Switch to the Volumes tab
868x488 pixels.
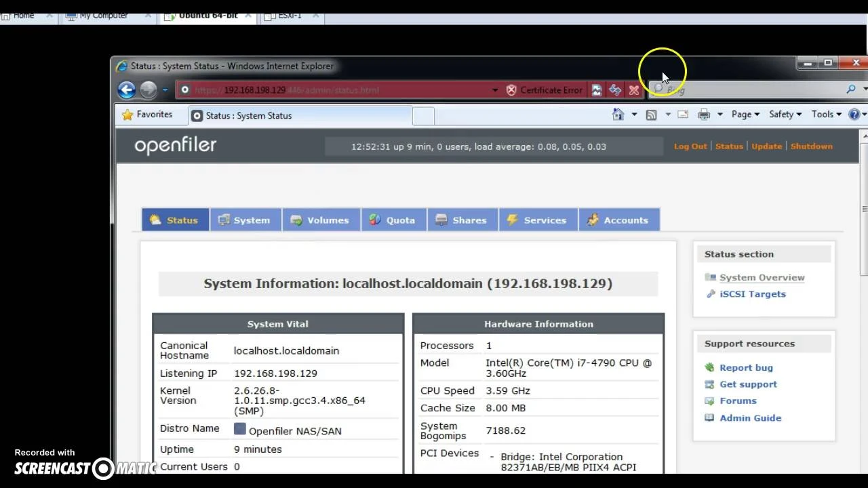point(321,220)
